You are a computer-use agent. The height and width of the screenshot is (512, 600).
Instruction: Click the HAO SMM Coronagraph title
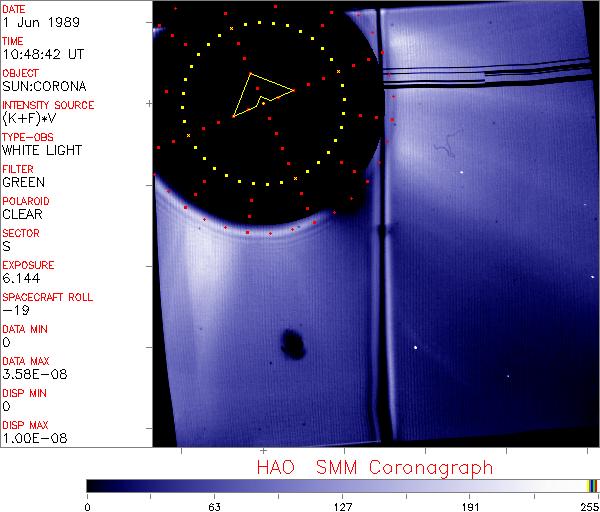pos(373,467)
